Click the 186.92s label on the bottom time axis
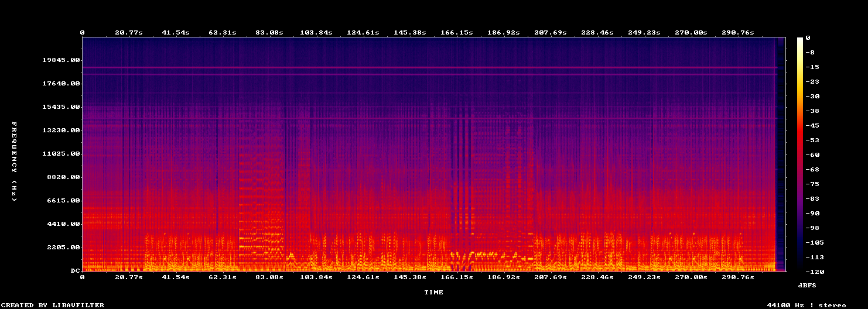The width and height of the screenshot is (868, 309). tap(504, 277)
